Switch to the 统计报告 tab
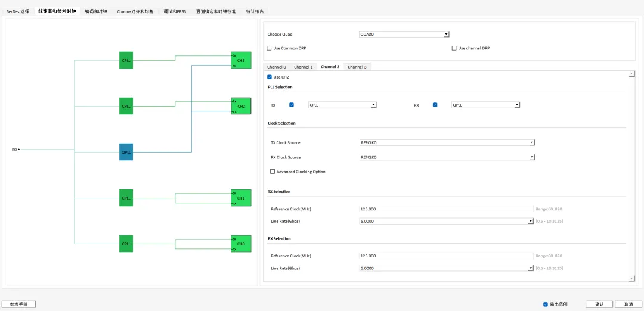Image resolution: width=644 pixels, height=311 pixels. [x=255, y=11]
